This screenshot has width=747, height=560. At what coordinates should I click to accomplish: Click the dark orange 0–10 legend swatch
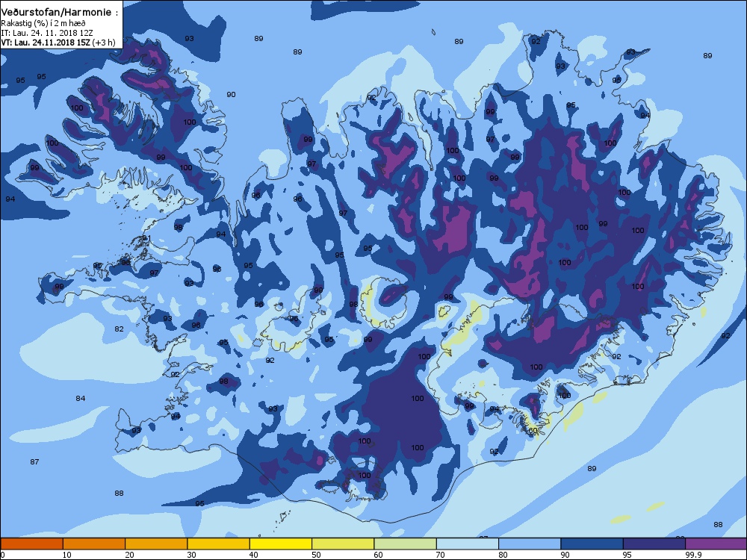[31, 544]
